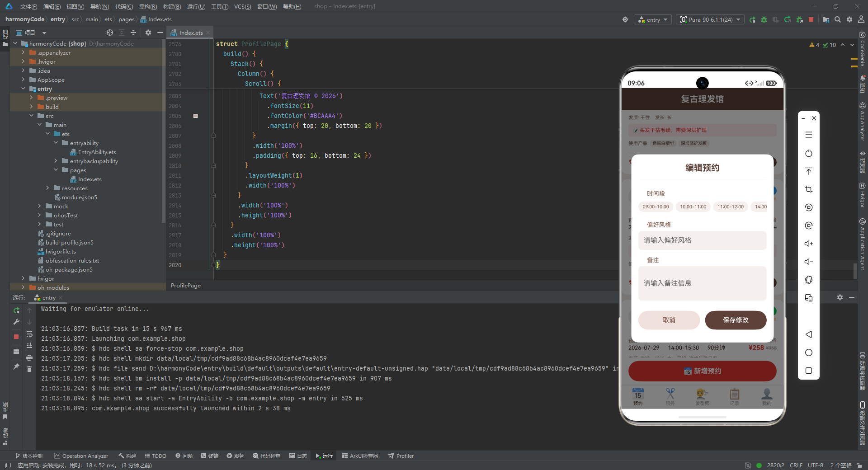
Task: Expand the ohosTest folder
Action: click(x=39, y=215)
